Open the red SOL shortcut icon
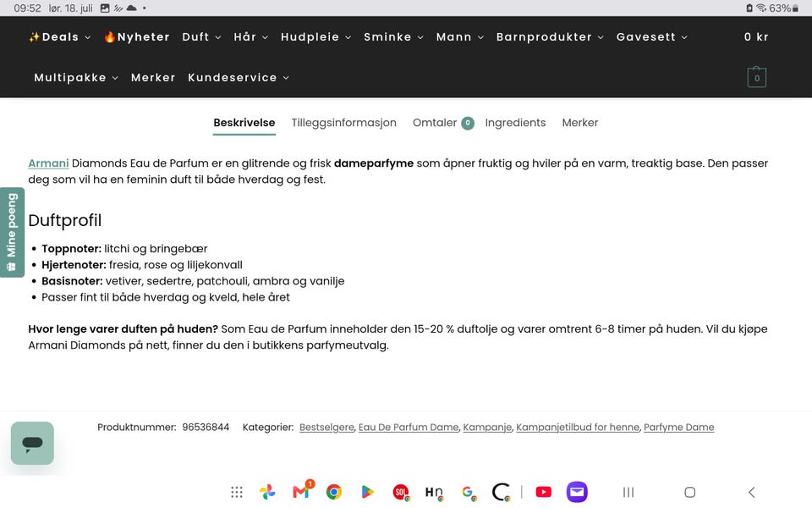The image size is (812, 508). click(401, 492)
